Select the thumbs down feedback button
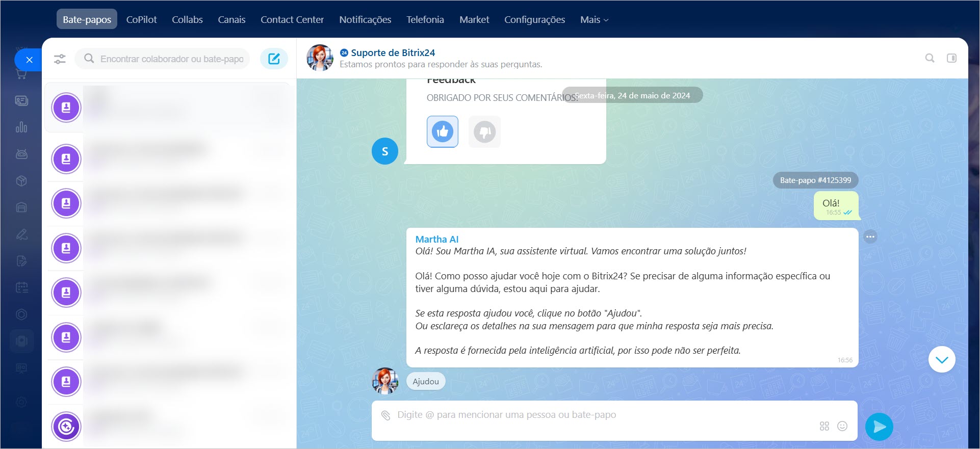 point(484,131)
